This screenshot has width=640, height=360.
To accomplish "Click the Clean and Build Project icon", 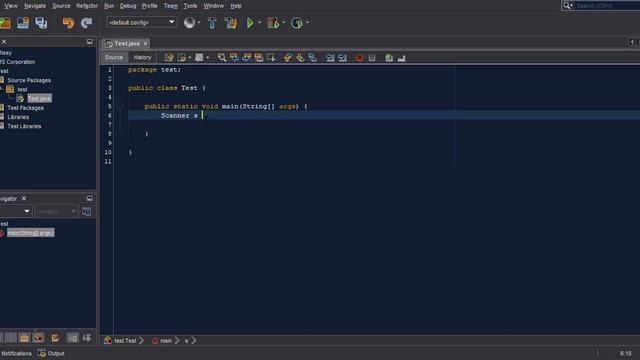I will (x=231, y=23).
